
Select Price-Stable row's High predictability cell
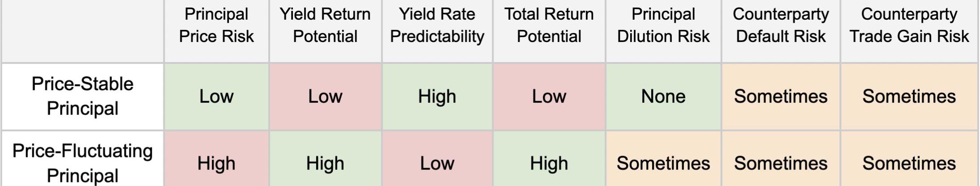tap(437, 97)
